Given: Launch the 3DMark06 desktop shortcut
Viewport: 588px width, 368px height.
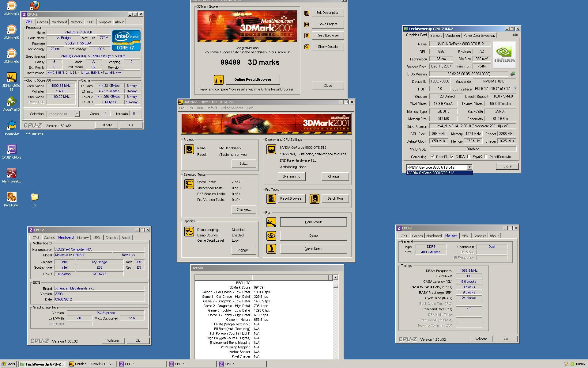Looking at the screenshot, I should tap(11, 56).
